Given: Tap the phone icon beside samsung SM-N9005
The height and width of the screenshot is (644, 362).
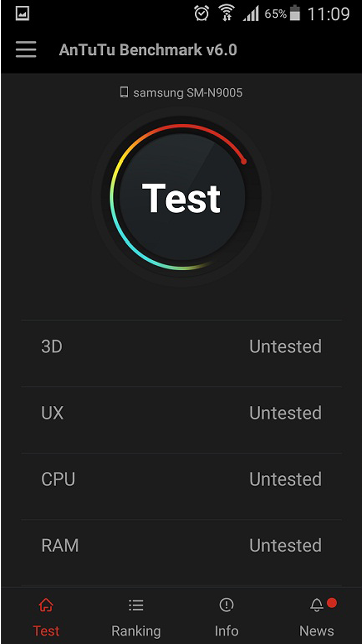Looking at the screenshot, I should 124,92.
